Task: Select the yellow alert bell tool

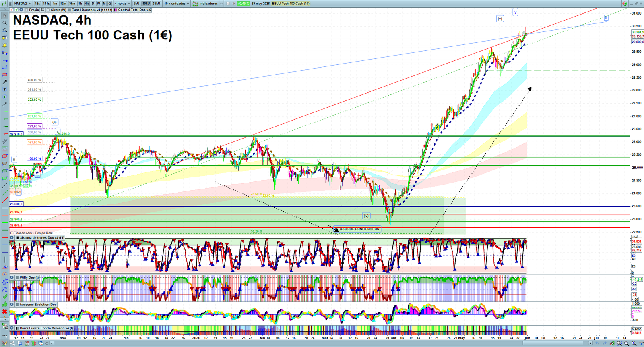Action: point(4,45)
